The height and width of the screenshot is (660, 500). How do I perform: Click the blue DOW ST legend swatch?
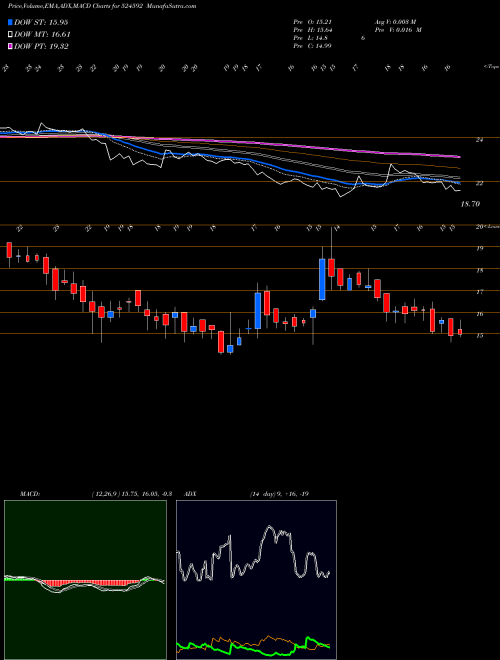[11, 22]
